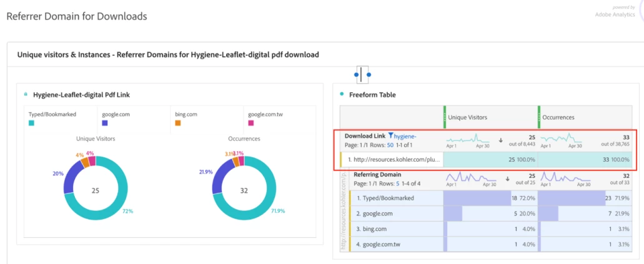Click the sort arrow in Referring Domain Unique Visitors column
The width and height of the screenshot is (644, 264).
[x=509, y=178]
